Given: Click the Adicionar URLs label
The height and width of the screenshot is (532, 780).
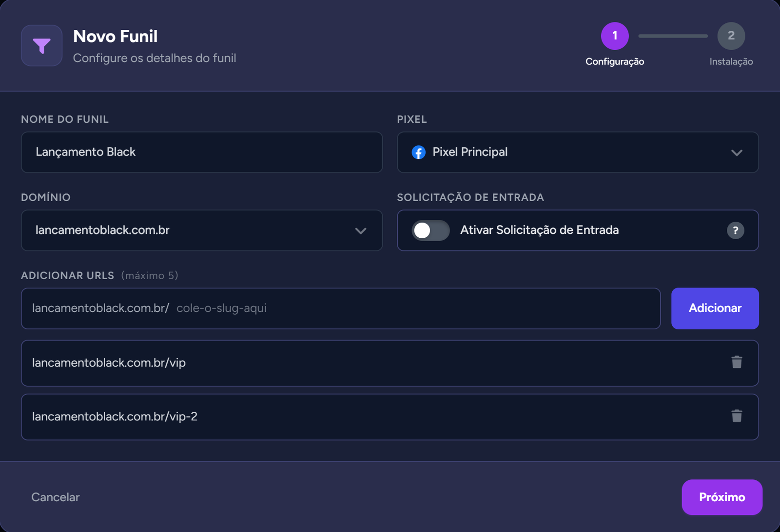Looking at the screenshot, I should point(67,276).
